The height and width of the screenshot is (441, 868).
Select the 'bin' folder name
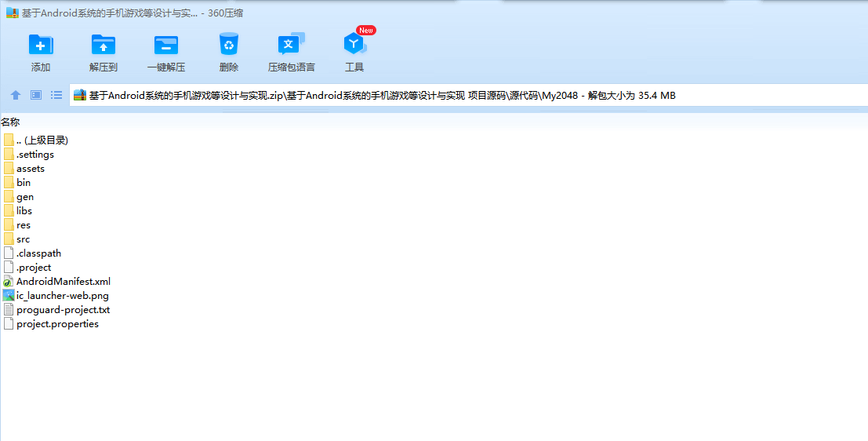click(x=24, y=182)
